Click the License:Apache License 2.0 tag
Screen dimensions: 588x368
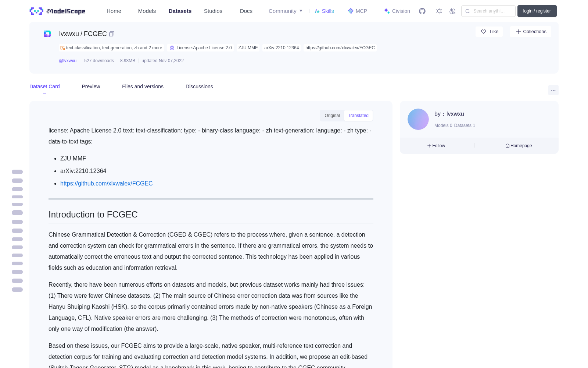[201, 48]
